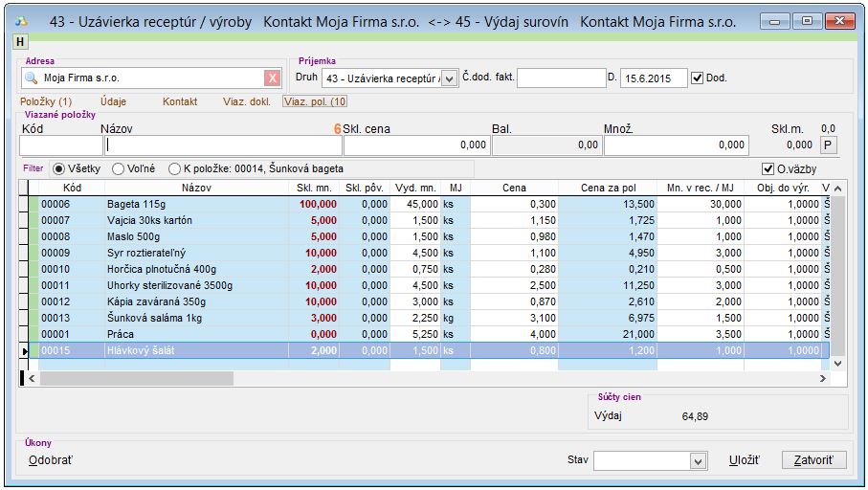Open the Druh dropdown list
Viewport: 868px width, 490px height.
450,78
